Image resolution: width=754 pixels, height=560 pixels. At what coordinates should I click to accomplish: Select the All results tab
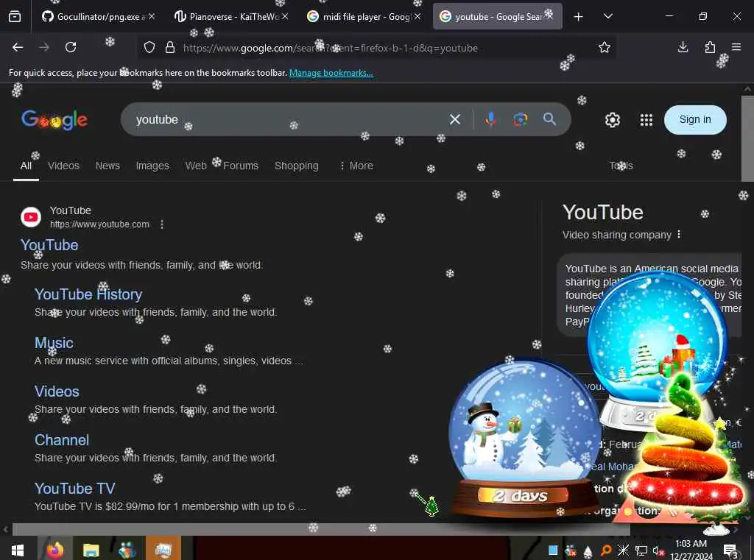click(26, 166)
